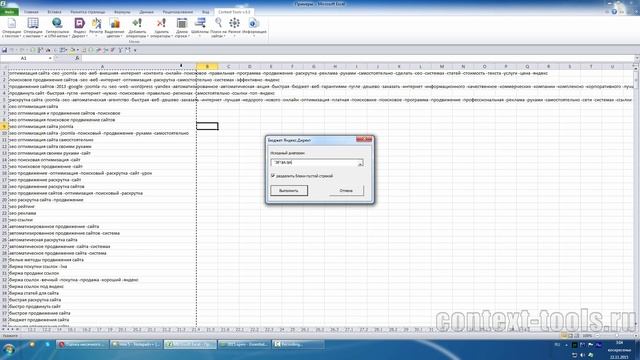Open the Операции с листами ribbon tool
Viewport: 640px width, 360px height.
33,28
